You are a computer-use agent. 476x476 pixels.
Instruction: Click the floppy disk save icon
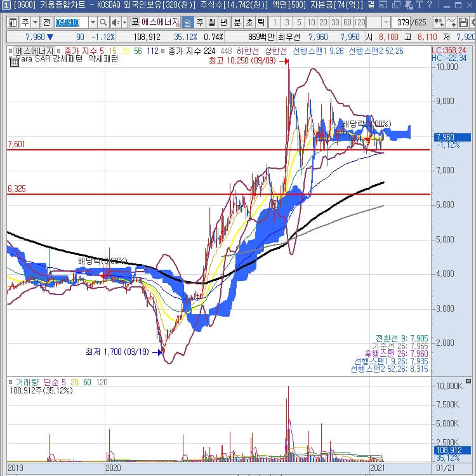point(463,22)
